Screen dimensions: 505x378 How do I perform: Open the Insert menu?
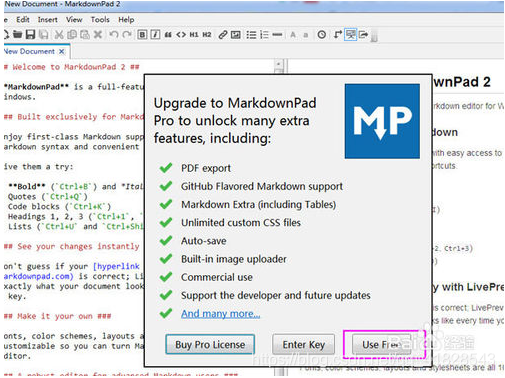[48, 20]
